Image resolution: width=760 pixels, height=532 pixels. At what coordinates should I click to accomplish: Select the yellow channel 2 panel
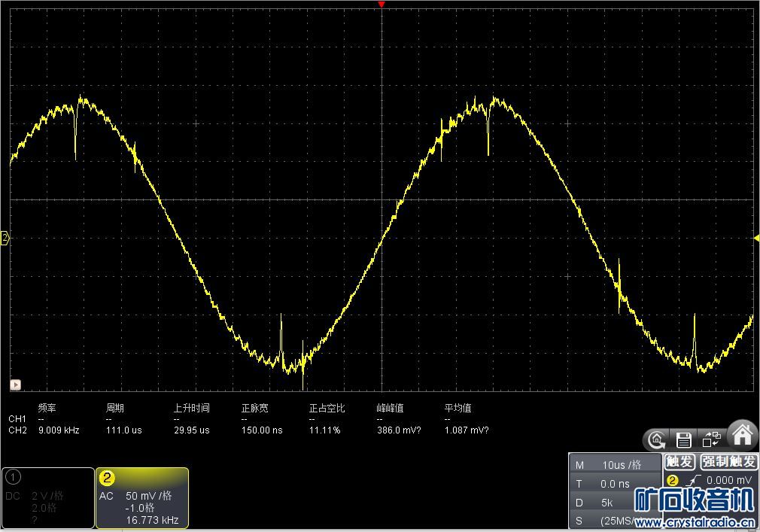click(x=142, y=497)
